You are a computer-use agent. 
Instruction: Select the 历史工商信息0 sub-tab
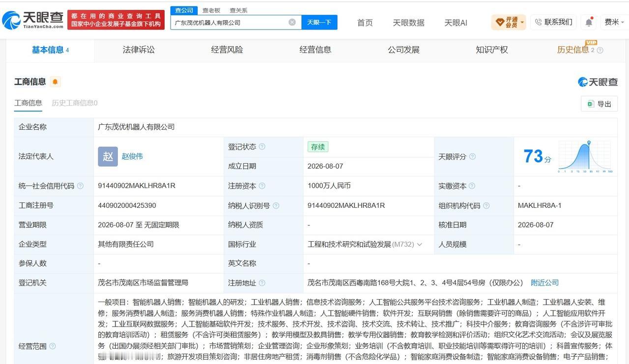[x=75, y=103]
